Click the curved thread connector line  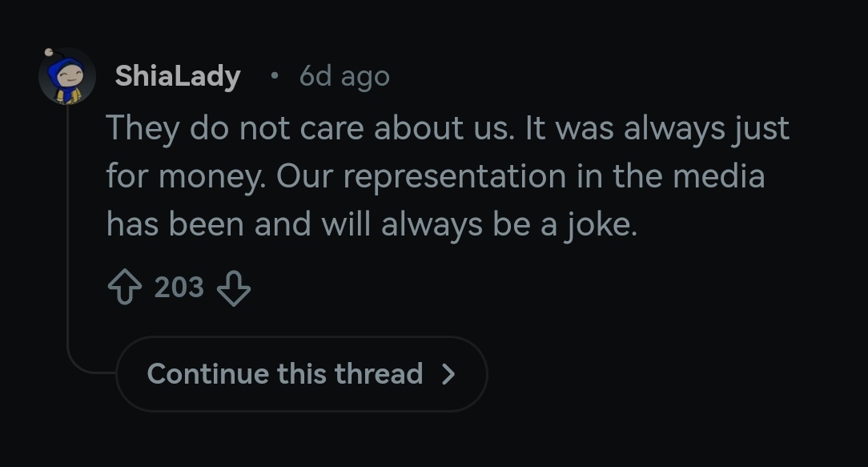(80, 367)
